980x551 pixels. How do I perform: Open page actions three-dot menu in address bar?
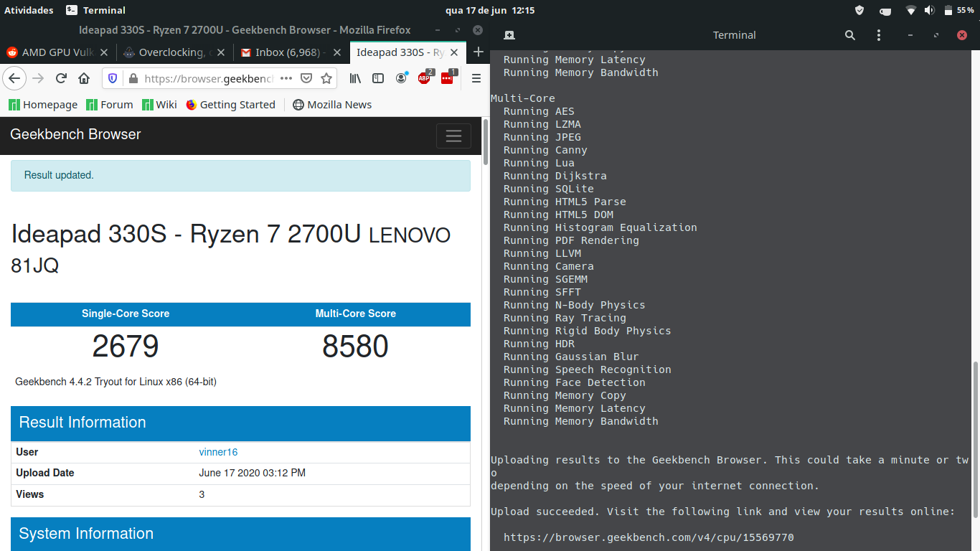286,78
